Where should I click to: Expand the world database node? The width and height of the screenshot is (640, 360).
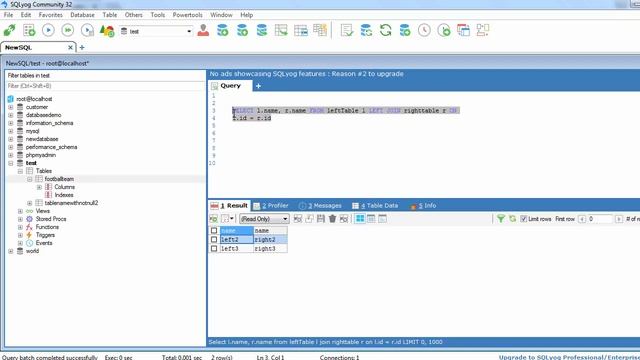11,251
